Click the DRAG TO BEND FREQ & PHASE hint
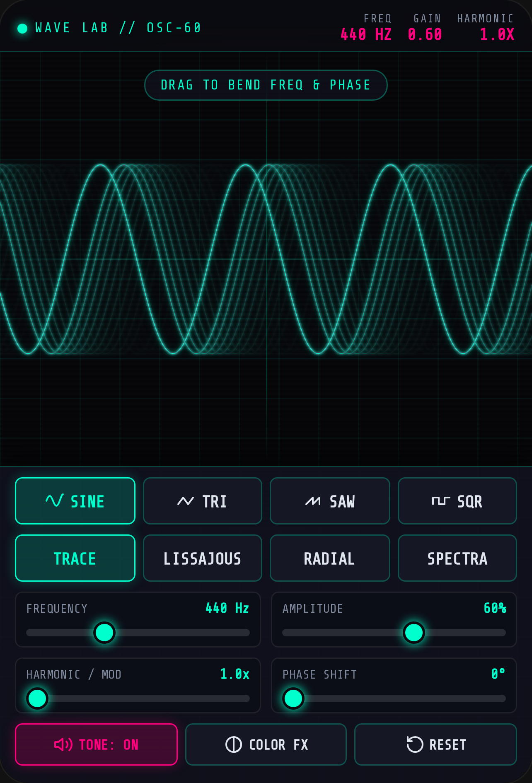The image size is (532, 783). point(266,85)
